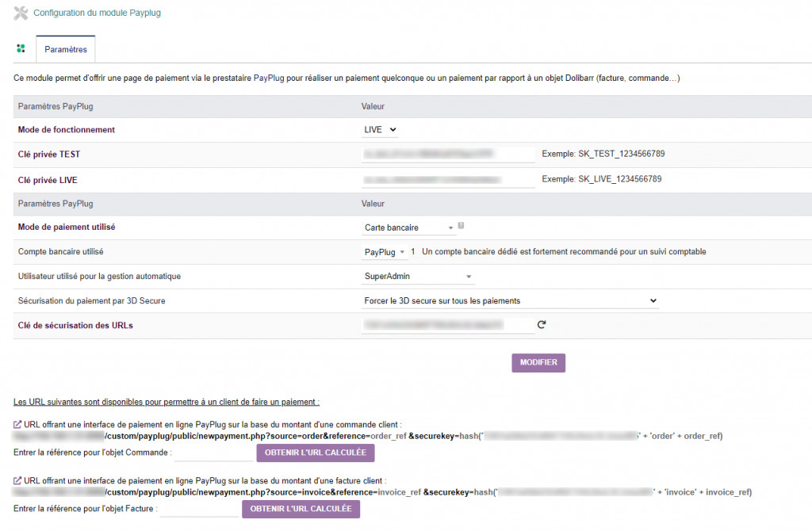Click OBTENIR L'URL CALCULÉE for the Commande reference
This screenshot has width=812, height=531.
(315, 453)
